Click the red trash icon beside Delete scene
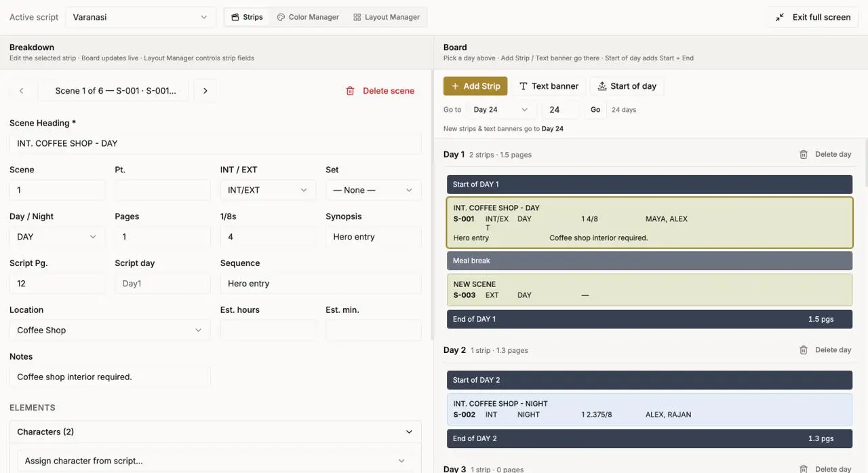Viewport: 868px width, 473px height. pos(350,91)
